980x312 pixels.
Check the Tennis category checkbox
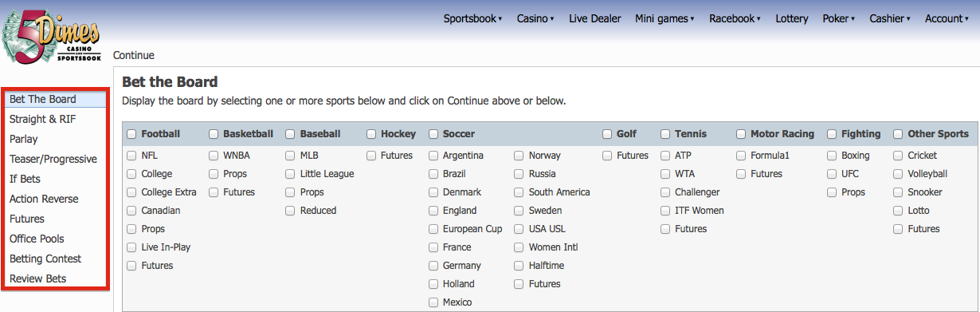pos(665,134)
